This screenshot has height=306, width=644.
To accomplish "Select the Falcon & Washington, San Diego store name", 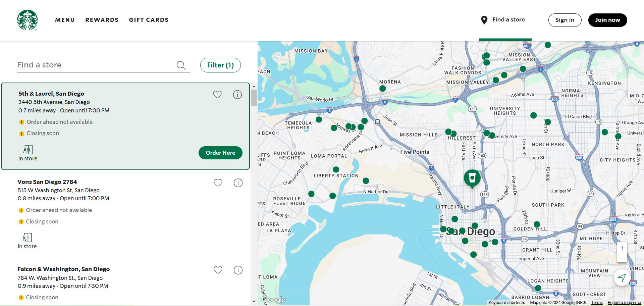I will (64, 269).
